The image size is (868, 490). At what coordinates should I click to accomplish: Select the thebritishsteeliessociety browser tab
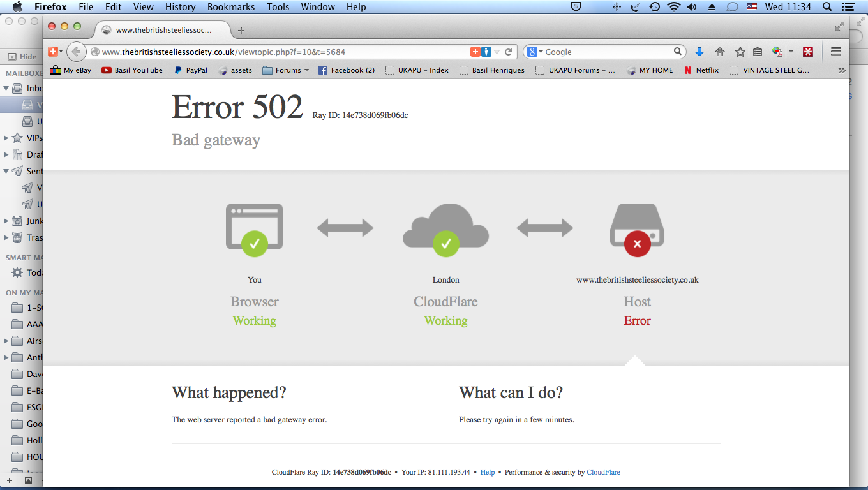164,30
